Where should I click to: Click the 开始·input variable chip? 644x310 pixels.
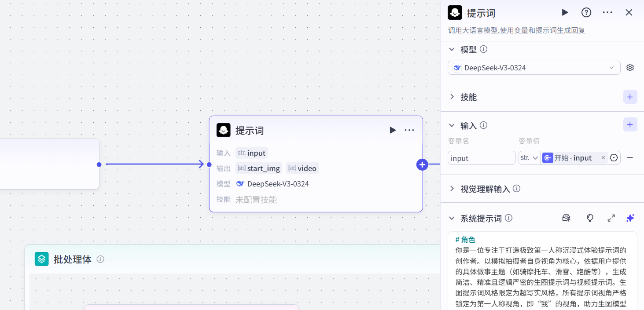pos(574,158)
